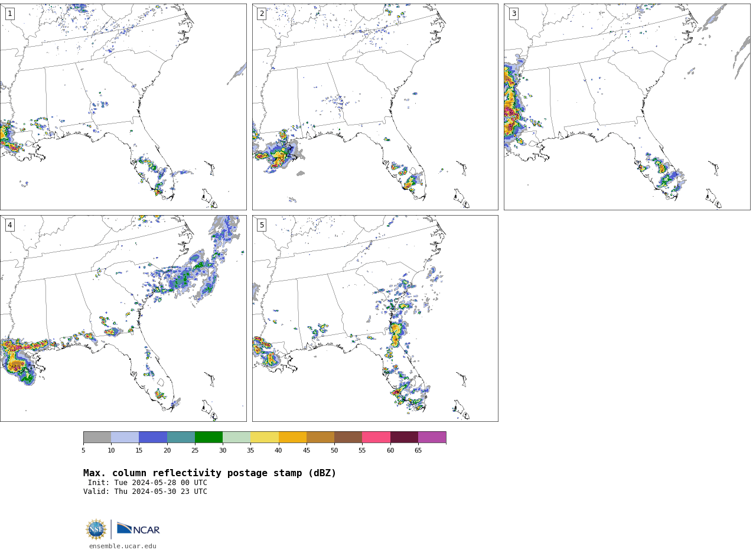Click the panel number label 2

[262, 14]
